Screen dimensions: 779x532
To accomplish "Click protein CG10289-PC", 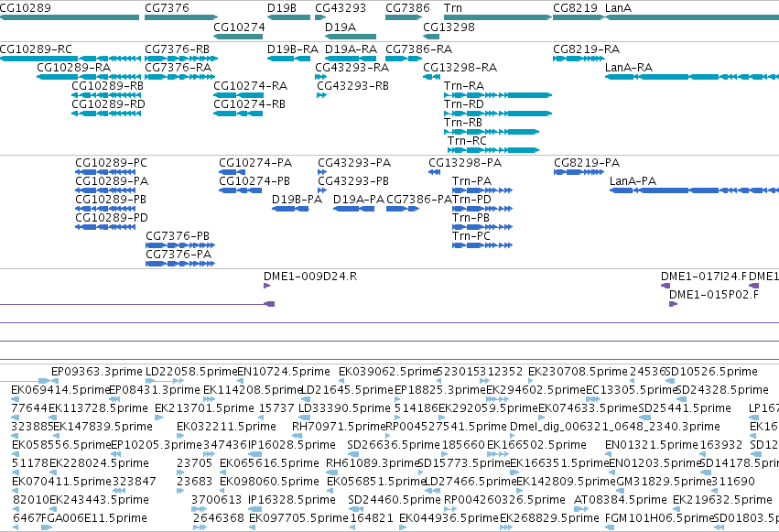I will pos(112,163).
